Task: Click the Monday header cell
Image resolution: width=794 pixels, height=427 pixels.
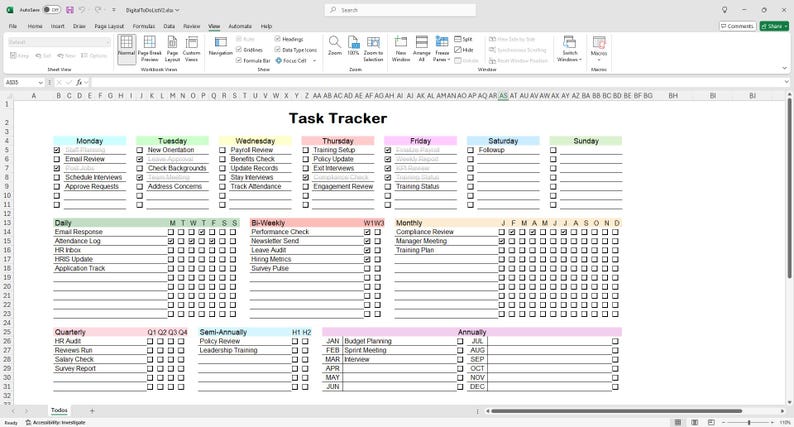Action: (x=90, y=141)
